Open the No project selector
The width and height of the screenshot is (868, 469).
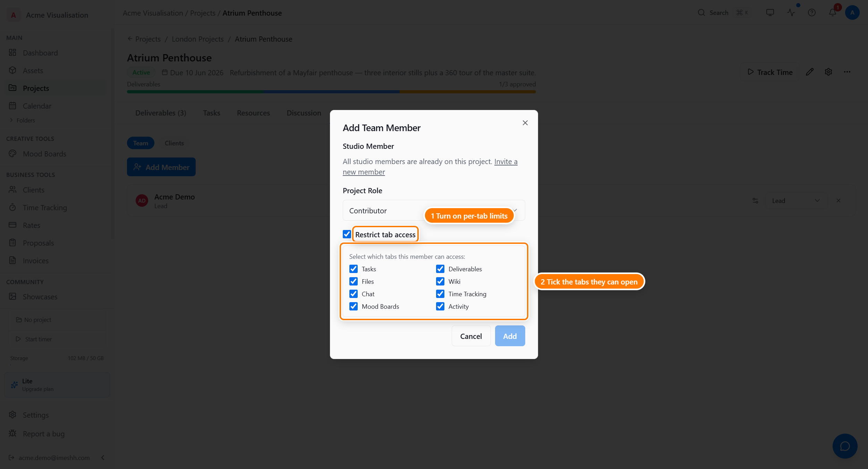(57, 320)
